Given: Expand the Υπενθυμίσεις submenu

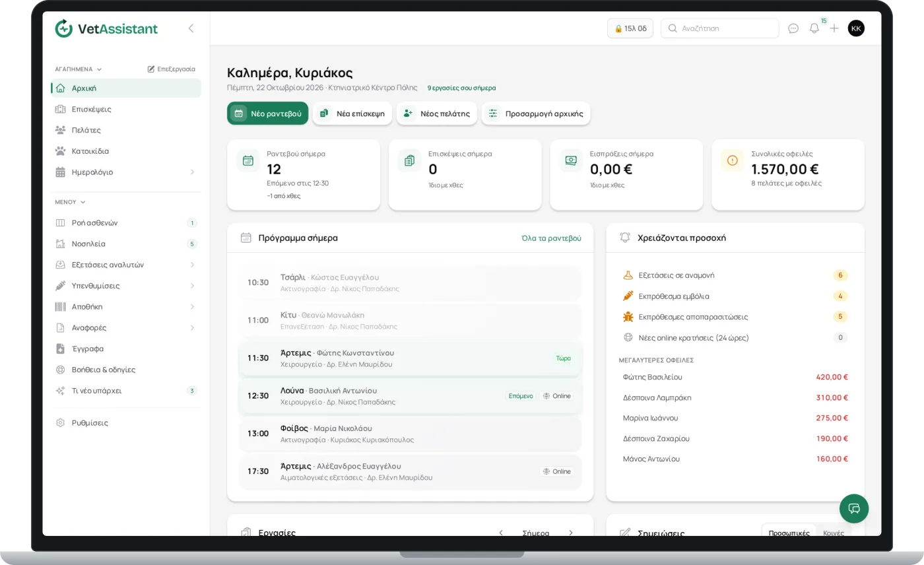Looking at the screenshot, I should click(192, 286).
